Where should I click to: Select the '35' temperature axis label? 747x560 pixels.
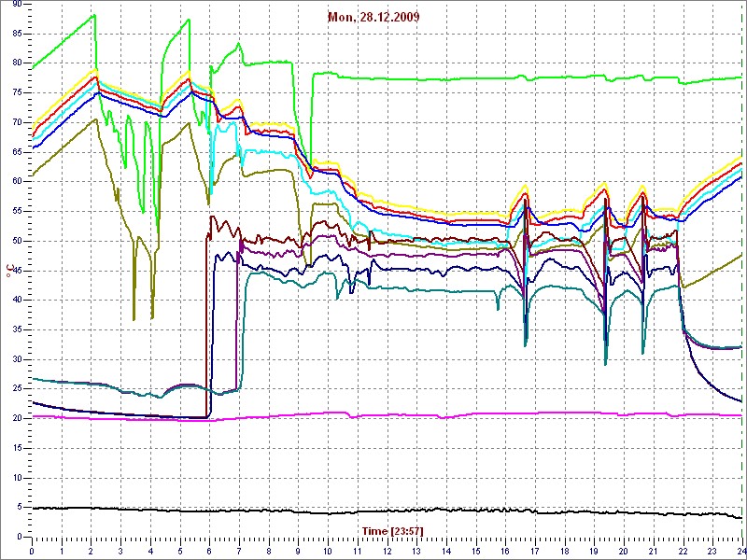[17, 330]
